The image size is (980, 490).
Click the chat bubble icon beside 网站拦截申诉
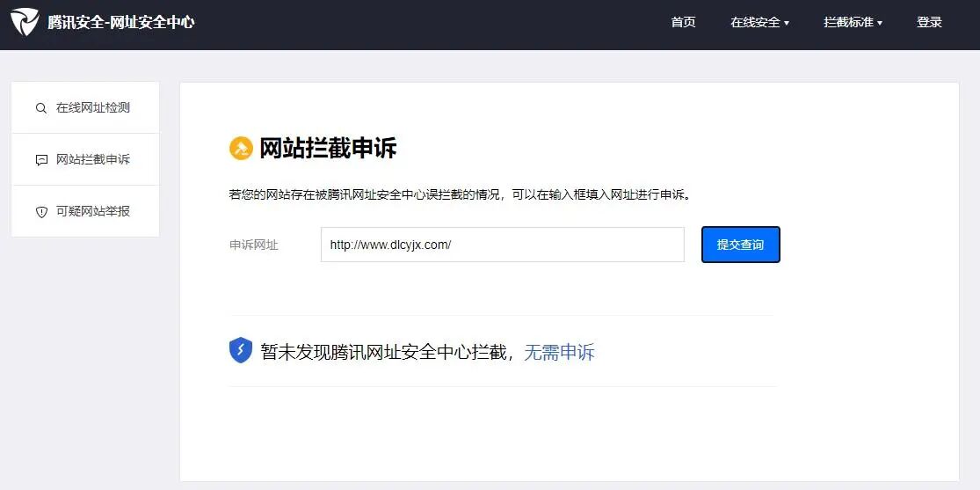click(41, 160)
